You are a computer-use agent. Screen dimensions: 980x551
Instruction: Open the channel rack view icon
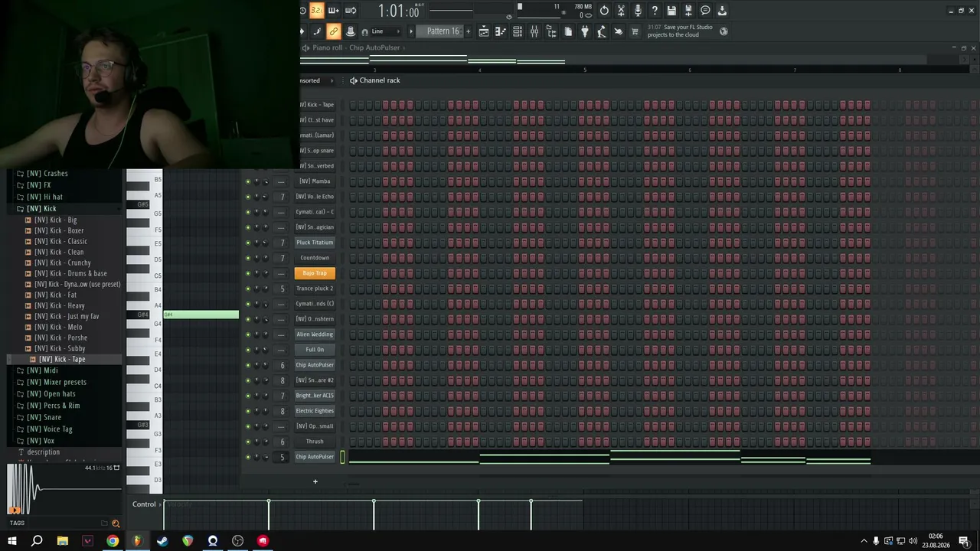point(518,31)
